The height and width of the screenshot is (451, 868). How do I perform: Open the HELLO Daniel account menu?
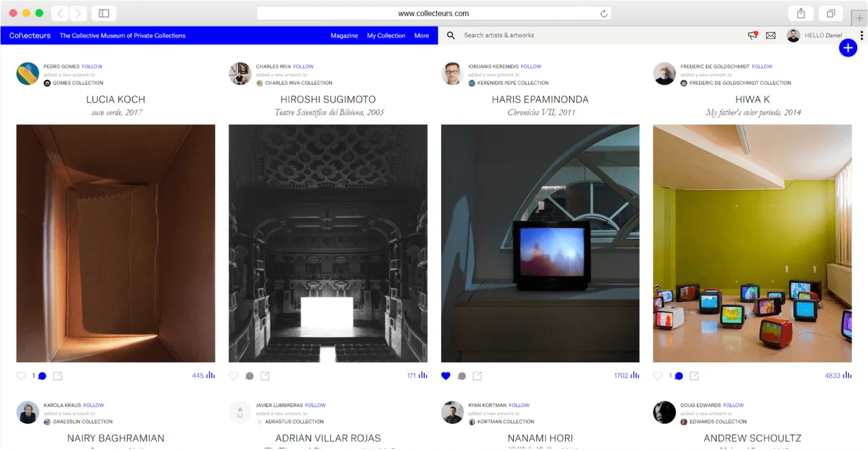pyautogui.click(x=823, y=36)
